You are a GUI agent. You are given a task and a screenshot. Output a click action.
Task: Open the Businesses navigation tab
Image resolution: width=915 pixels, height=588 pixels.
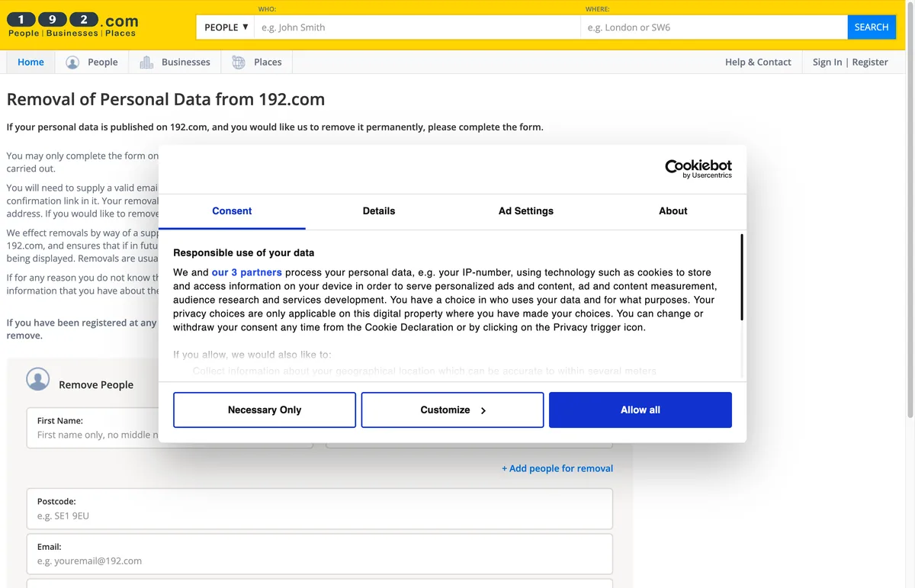(x=175, y=63)
